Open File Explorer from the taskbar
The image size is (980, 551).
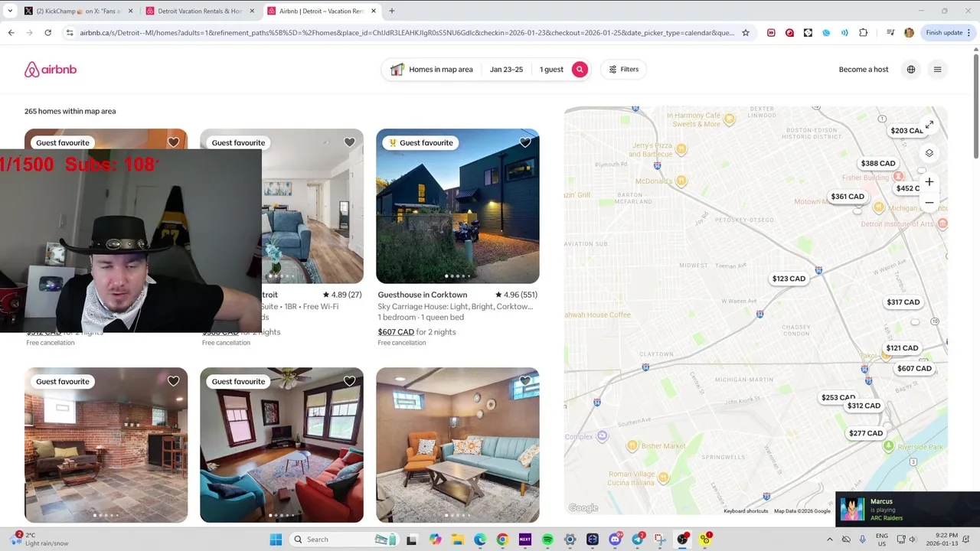coord(458,540)
